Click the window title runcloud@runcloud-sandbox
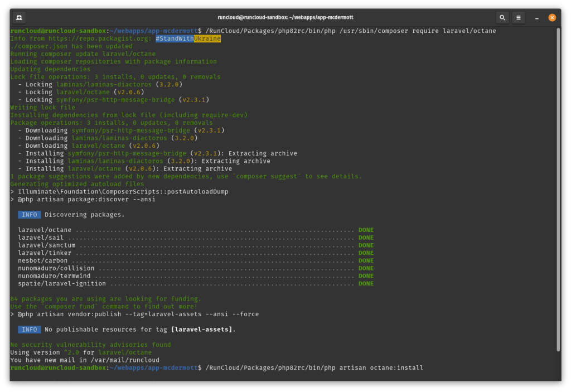The image size is (571, 392). (285, 17)
